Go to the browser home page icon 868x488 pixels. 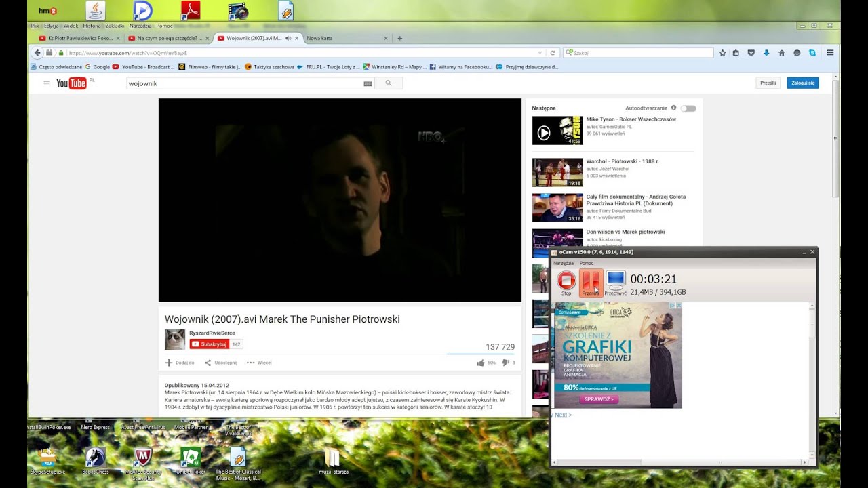[781, 53]
